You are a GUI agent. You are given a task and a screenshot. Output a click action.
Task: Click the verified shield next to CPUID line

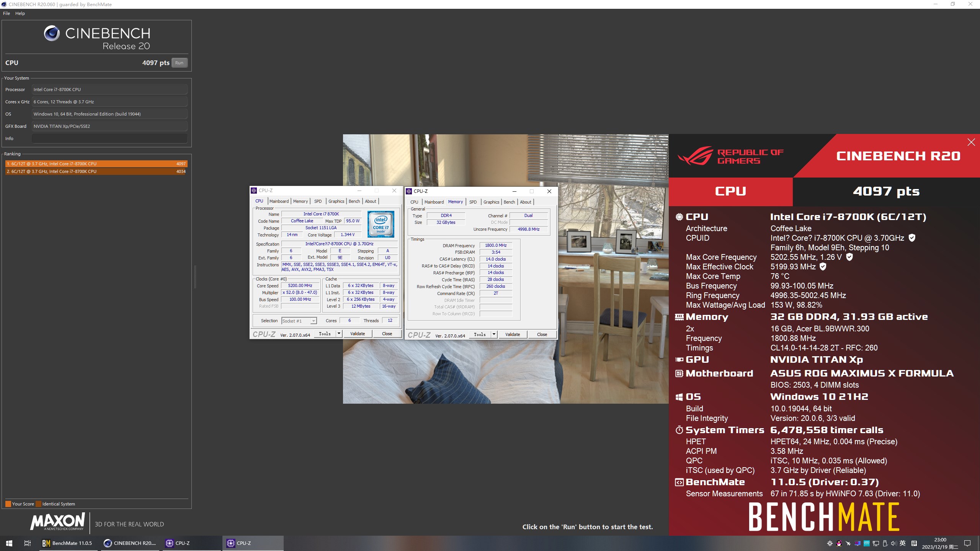point(912,238)
